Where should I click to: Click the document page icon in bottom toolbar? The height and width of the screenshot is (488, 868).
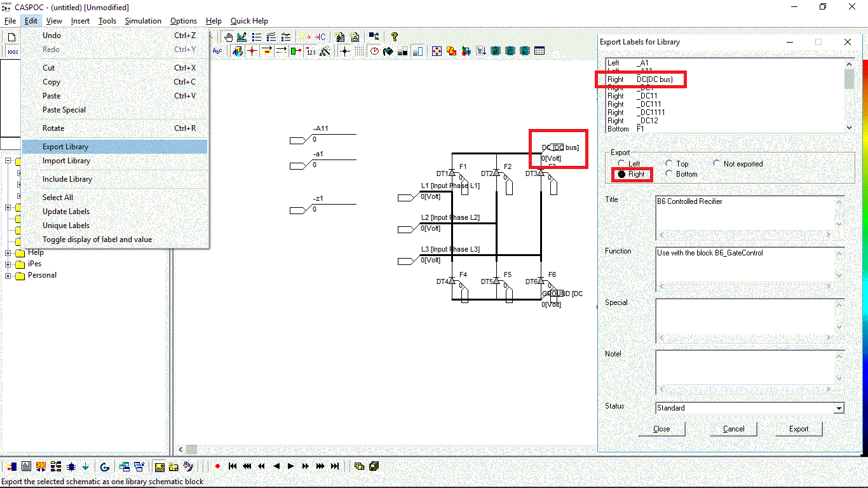(27, 467)
